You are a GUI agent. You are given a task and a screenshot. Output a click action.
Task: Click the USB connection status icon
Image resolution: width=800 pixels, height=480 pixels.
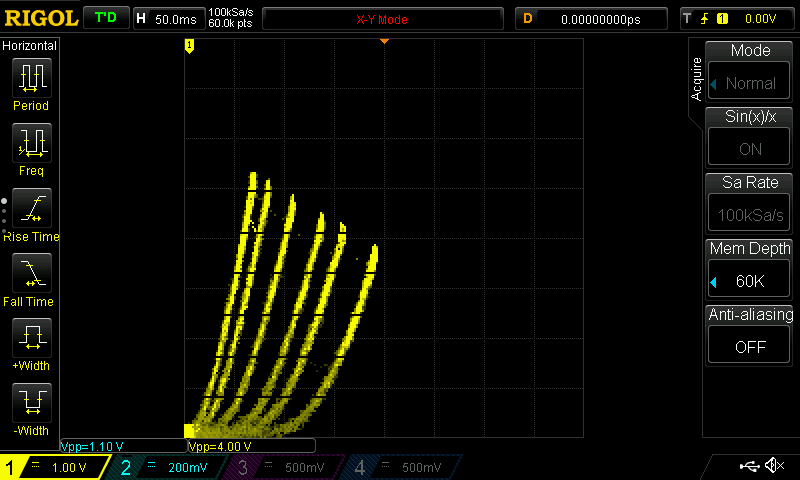click(x=749, y=465)
